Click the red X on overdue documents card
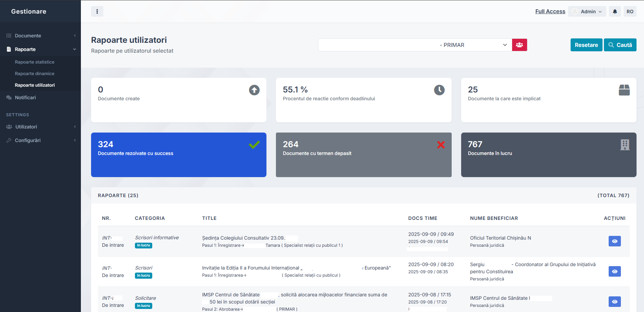Viewport: 644px width, 312px height. pyautogui.click(x=441, y=145)
